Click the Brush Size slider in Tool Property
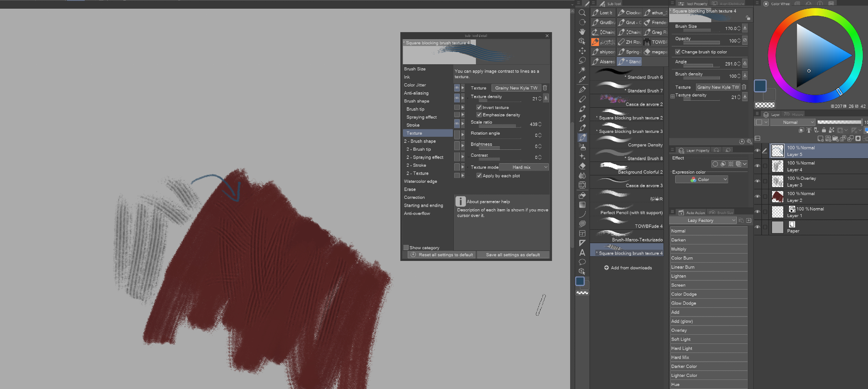 [x=697, y=31]
